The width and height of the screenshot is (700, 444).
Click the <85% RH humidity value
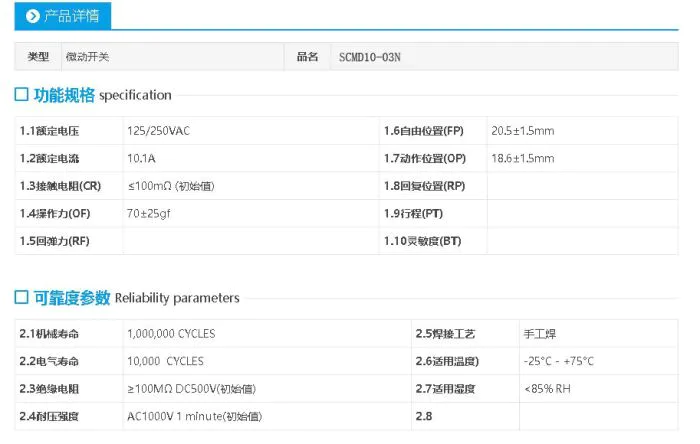[x=546, y=389]
